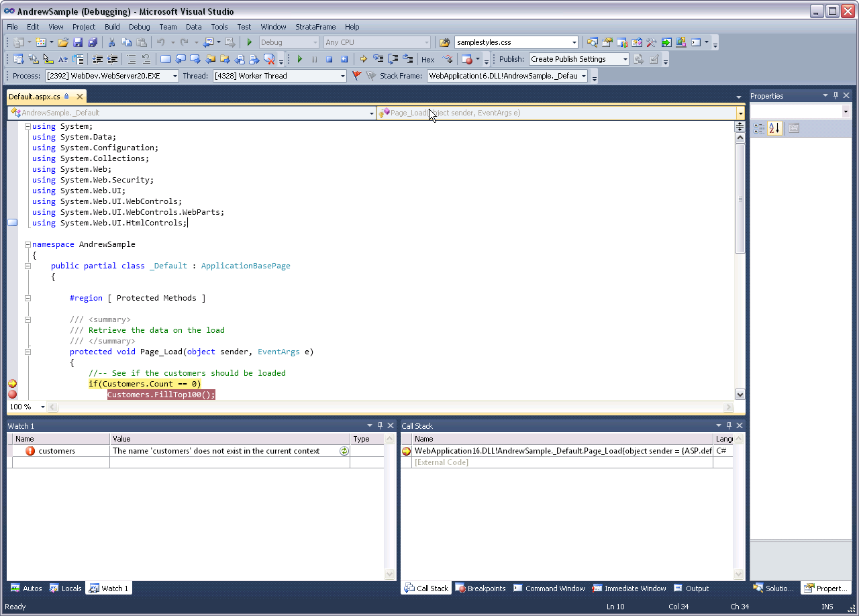Image resolution: width=859 pixels, height=616 pixels.
Task: Open the Process dropdown list
Action: pos(175,76)
